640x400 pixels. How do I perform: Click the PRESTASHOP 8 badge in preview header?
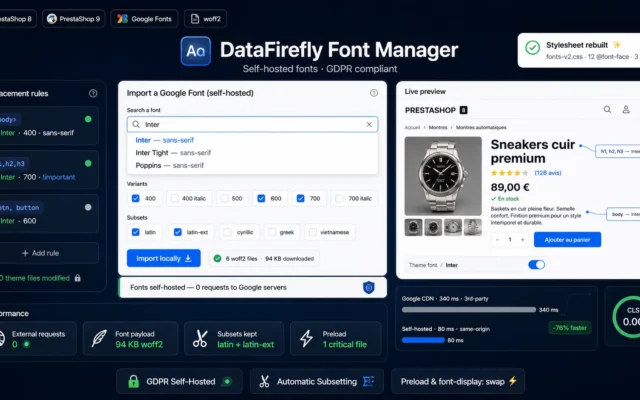click(x=463, y=110)
